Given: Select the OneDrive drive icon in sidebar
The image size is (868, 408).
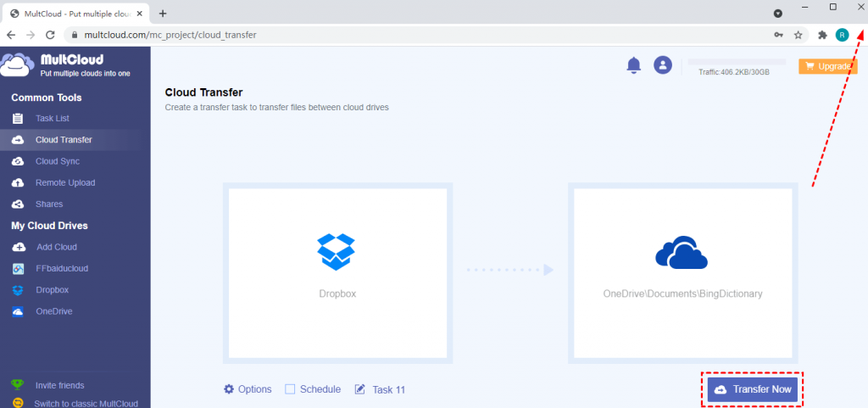Looking at the screenshot, I should click(19, 311).
